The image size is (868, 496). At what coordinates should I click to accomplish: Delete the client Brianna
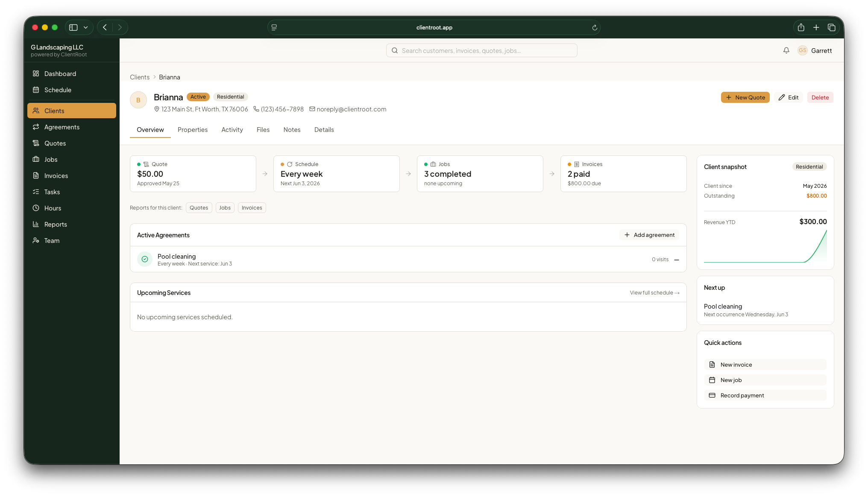click(820, 97)
